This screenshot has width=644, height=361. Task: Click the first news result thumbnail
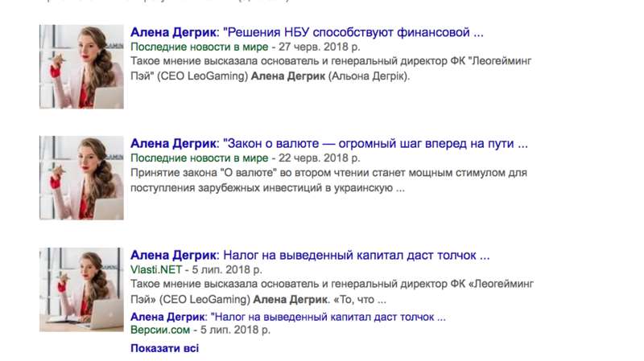point(81,67)
